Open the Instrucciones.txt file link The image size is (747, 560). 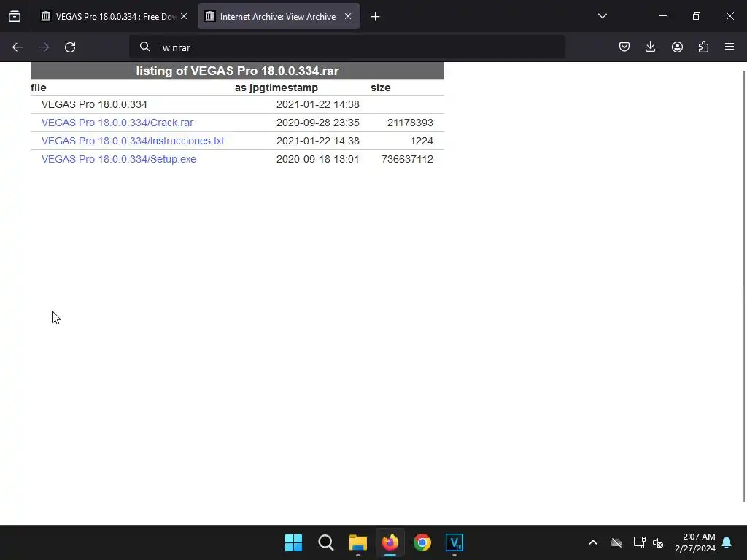pyautogui.click(x=133, y=141)
